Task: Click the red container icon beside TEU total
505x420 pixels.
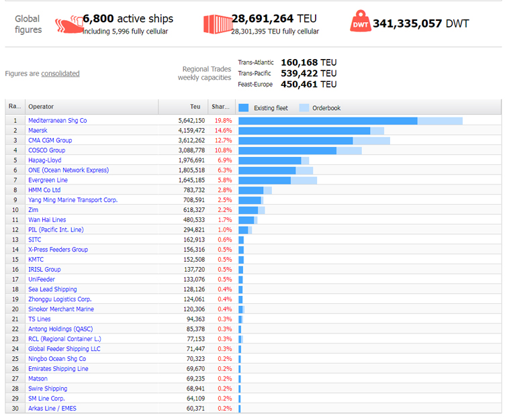Action: (x=218, y=24)
